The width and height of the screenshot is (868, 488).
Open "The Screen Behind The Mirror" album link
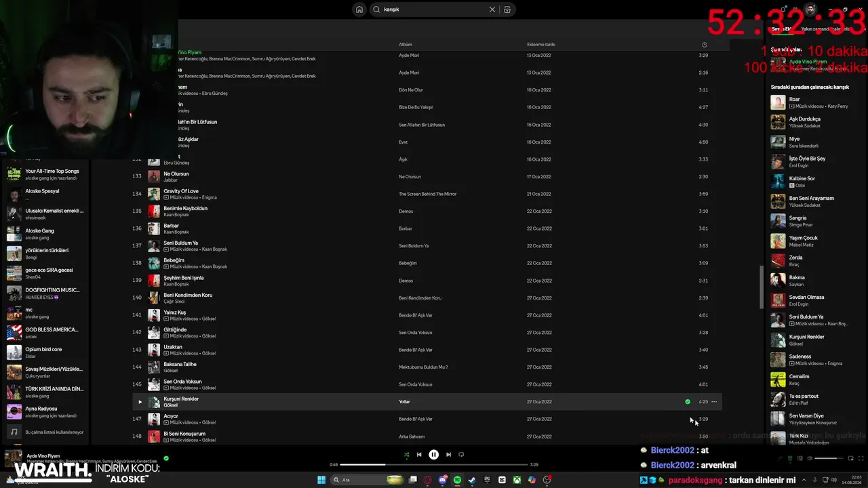[427, 195]
